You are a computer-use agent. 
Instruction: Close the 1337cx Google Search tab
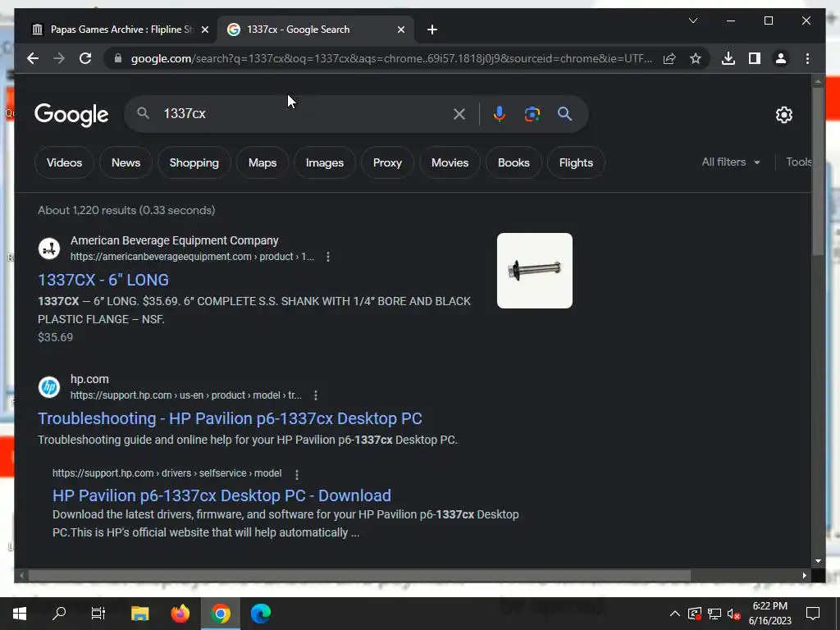click(x=400, y=30)
